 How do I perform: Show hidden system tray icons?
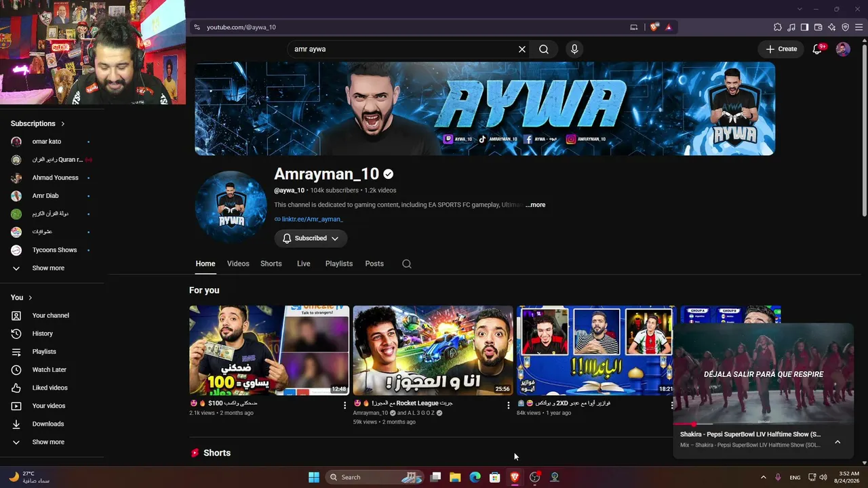[763, 477]
